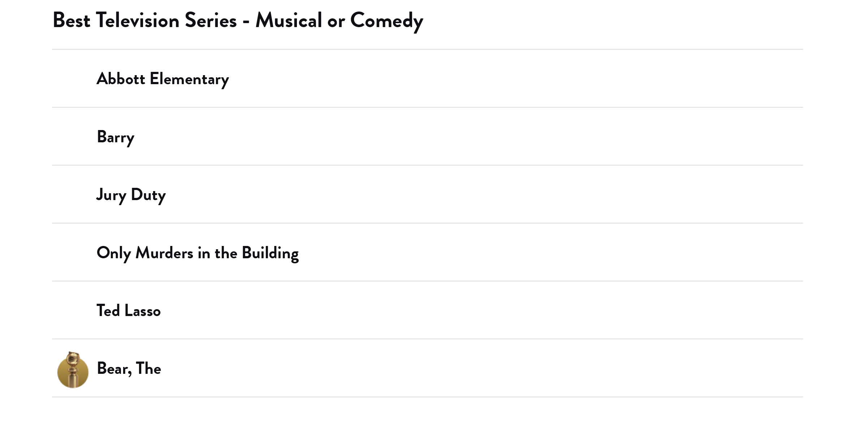This screenshot has width=868, height=428.
Task: Select the word Jury in Jury Duty
Action: [x=111, y=195]
